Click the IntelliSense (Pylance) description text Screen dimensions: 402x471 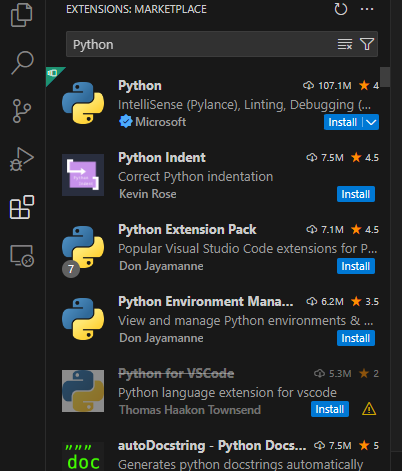[244, 105]
